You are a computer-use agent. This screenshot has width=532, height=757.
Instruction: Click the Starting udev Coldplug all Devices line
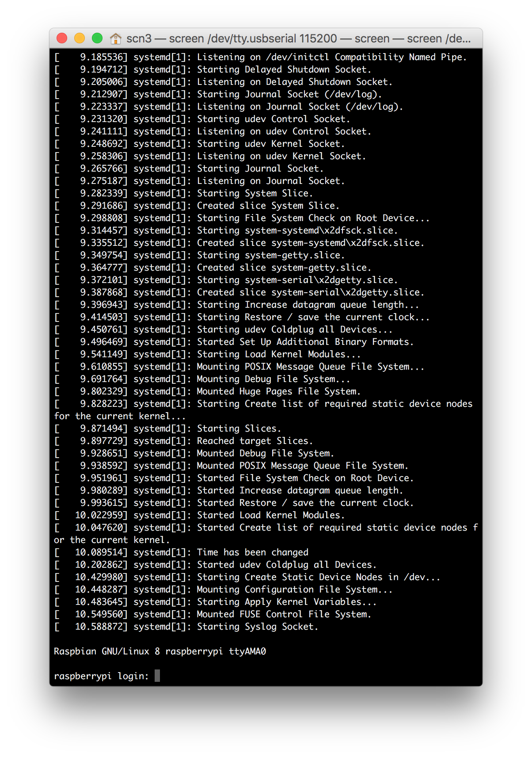click(223, 329)
